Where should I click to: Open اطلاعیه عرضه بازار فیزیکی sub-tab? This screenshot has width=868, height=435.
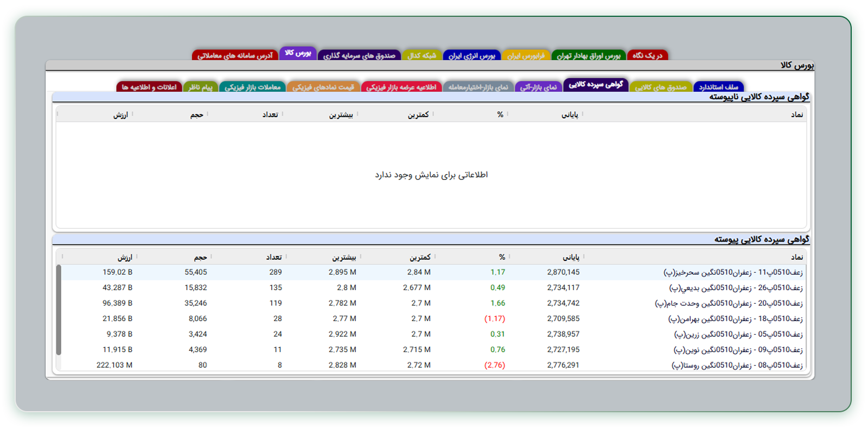point(401,87)
